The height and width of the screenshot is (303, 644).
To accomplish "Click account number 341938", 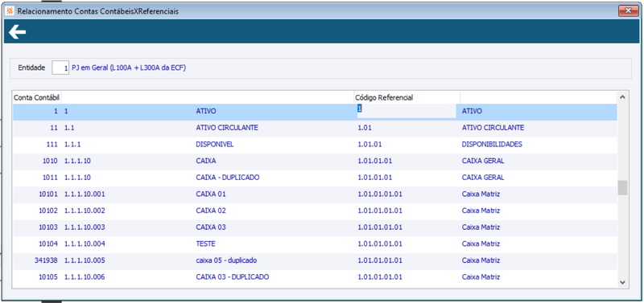I will pos(47,260).
